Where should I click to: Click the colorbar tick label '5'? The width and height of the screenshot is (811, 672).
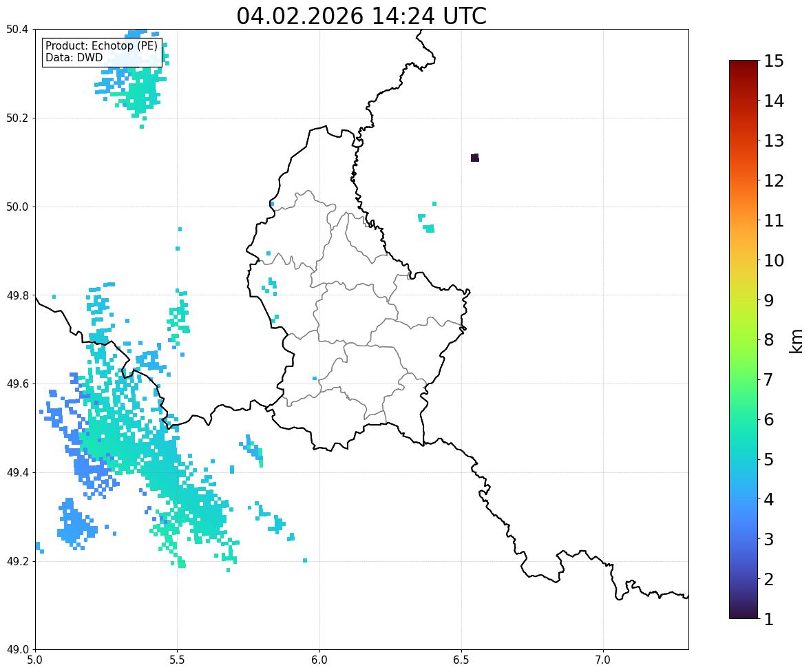click(x=769, y=459)
